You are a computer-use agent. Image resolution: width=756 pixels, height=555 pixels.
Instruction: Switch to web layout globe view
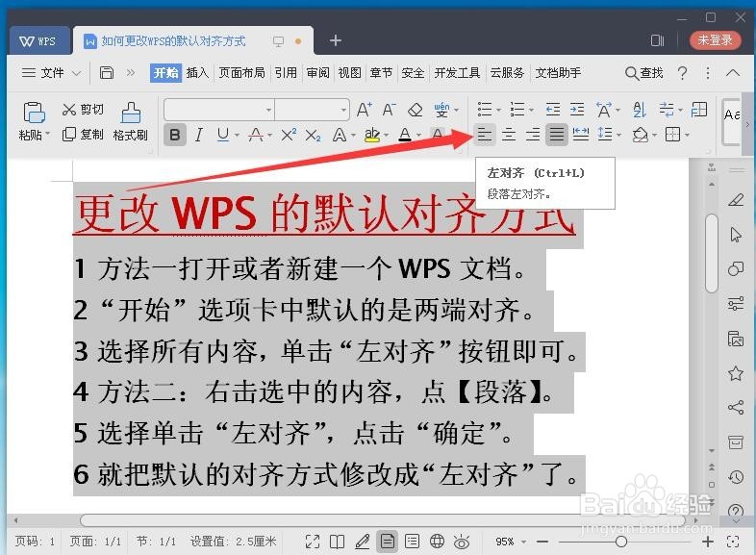pos(437,541)
